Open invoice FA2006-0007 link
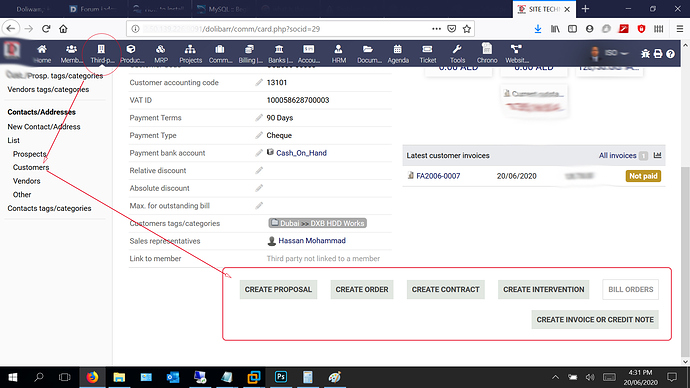The image size is (690, 388). [438, 176]
